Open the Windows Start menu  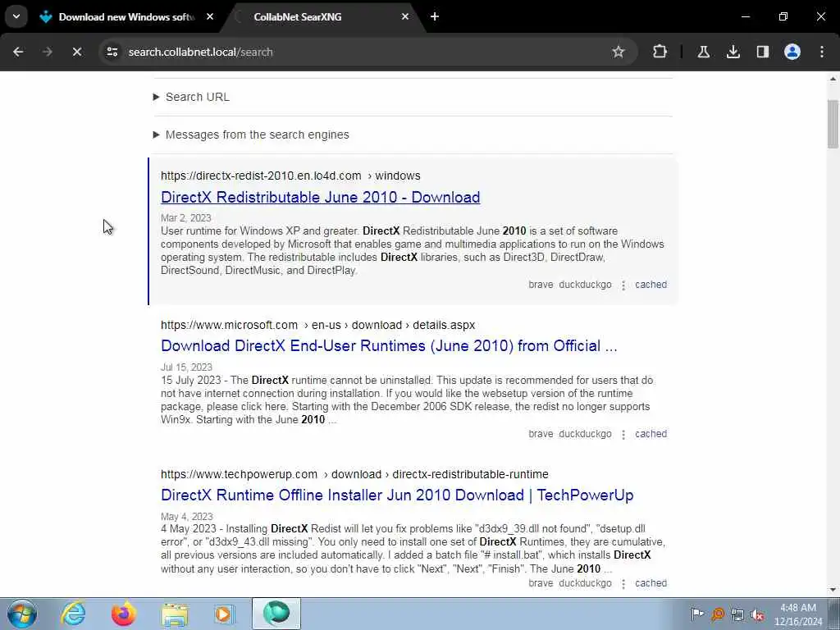pyautogui.click(x=22, y=614)
